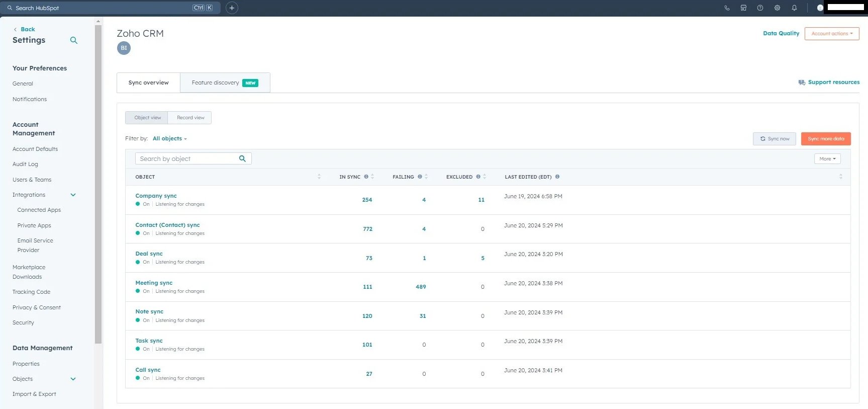Sort by Excluded column arrows
Image resolution: width=868 pixels, height=409 pixels.
[485, 177]
